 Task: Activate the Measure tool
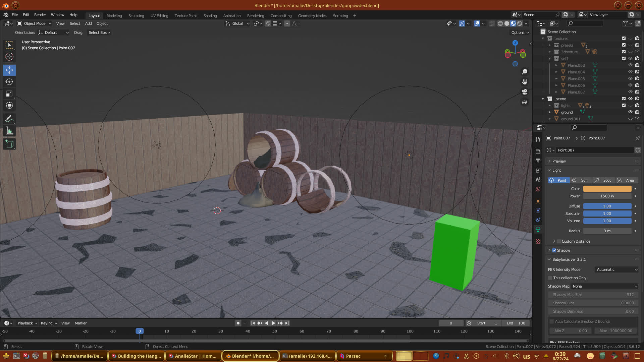[x=9, y=131]
